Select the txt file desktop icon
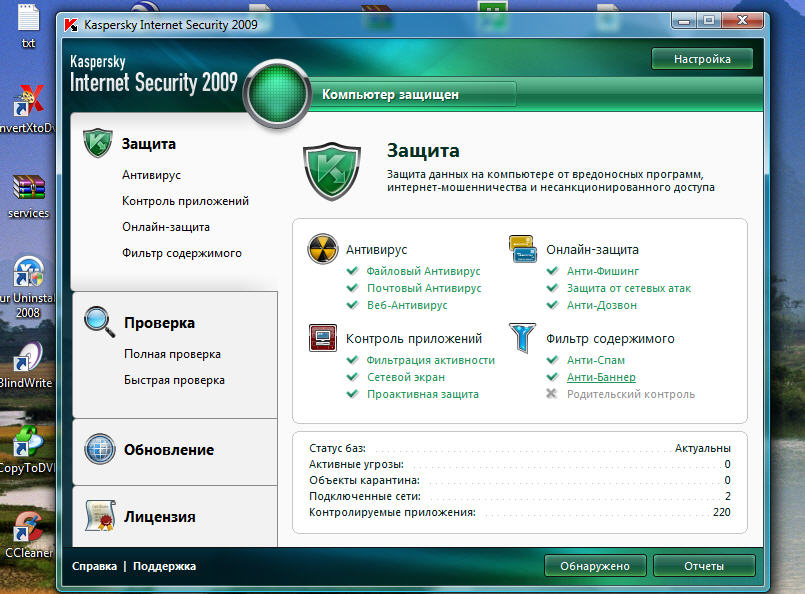805x594 pixels. pyautogui.click(x=28, y=26)
